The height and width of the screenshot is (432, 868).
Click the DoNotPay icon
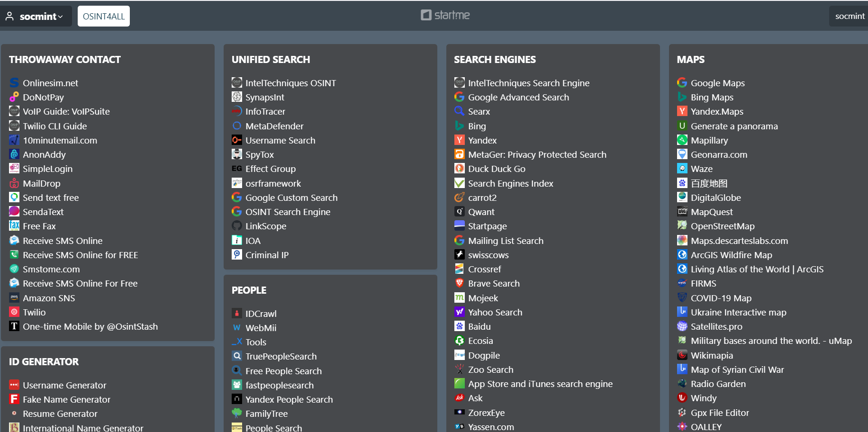coord(14,97)
